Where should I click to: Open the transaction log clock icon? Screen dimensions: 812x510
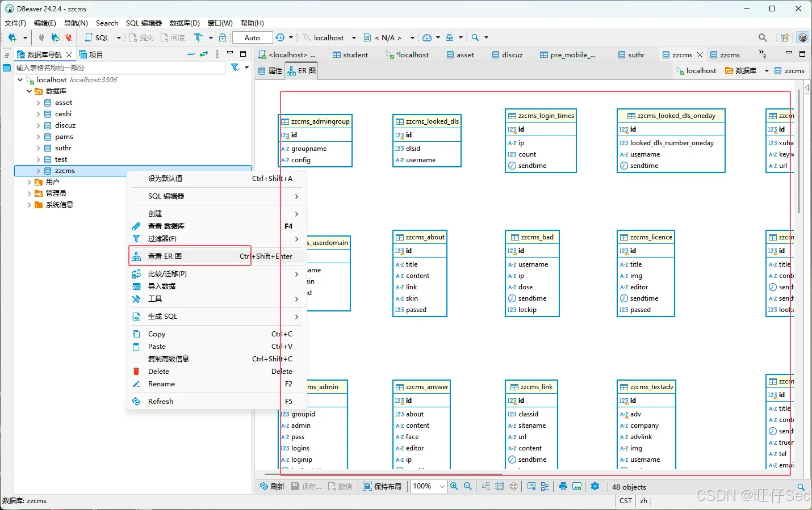(280, 37)
